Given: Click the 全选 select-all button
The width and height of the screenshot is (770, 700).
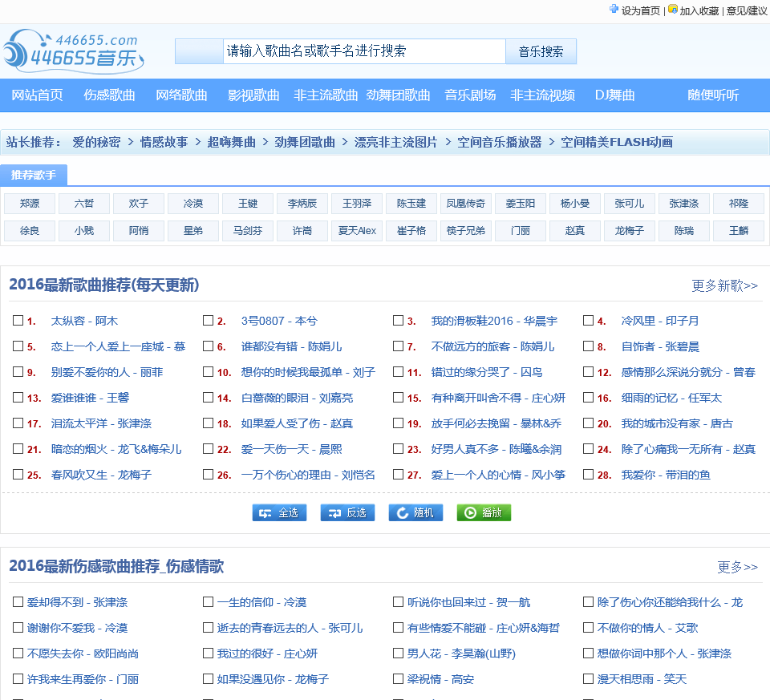Looking at the screenshot, I should tap(279, 513).
